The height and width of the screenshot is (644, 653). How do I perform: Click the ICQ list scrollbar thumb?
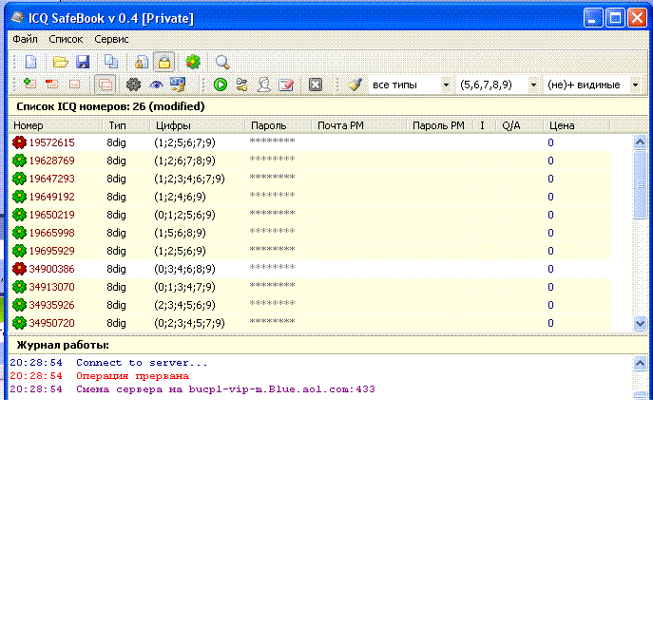pos(640,184)
